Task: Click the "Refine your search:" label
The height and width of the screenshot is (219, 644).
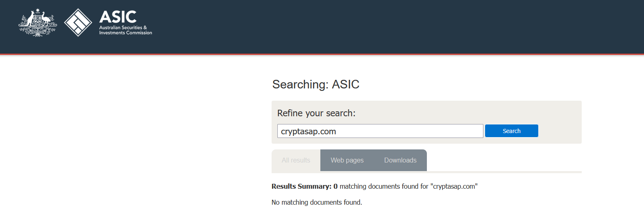Action: pyautogui.click(x=316, y=113)
